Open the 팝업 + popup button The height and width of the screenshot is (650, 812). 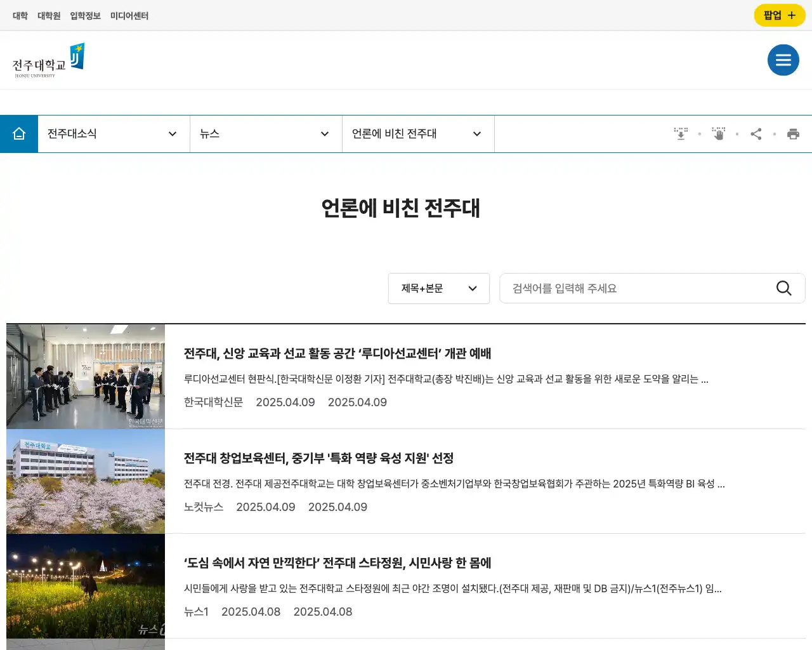tap(780, 15)
